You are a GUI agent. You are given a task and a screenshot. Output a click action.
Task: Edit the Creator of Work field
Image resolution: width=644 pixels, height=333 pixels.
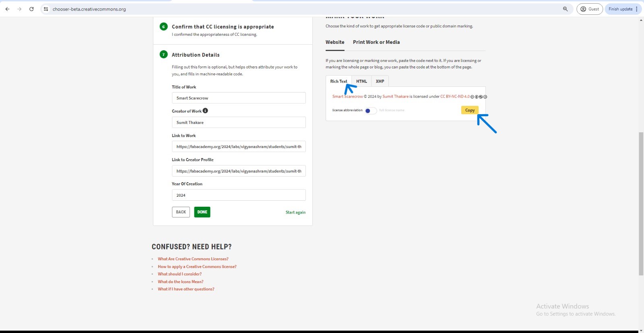pos(239,122)
